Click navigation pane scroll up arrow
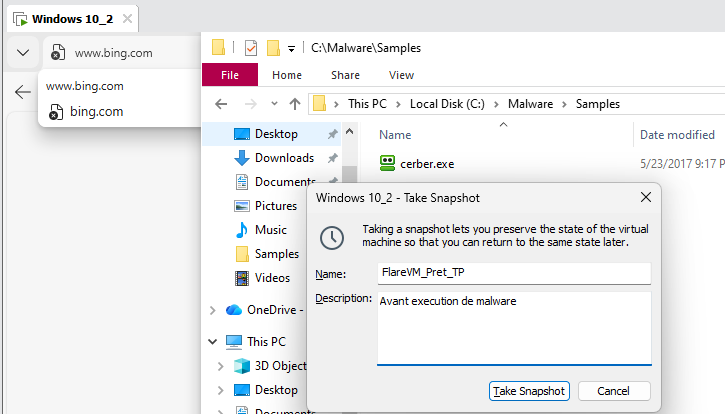 tap(350, 131)
